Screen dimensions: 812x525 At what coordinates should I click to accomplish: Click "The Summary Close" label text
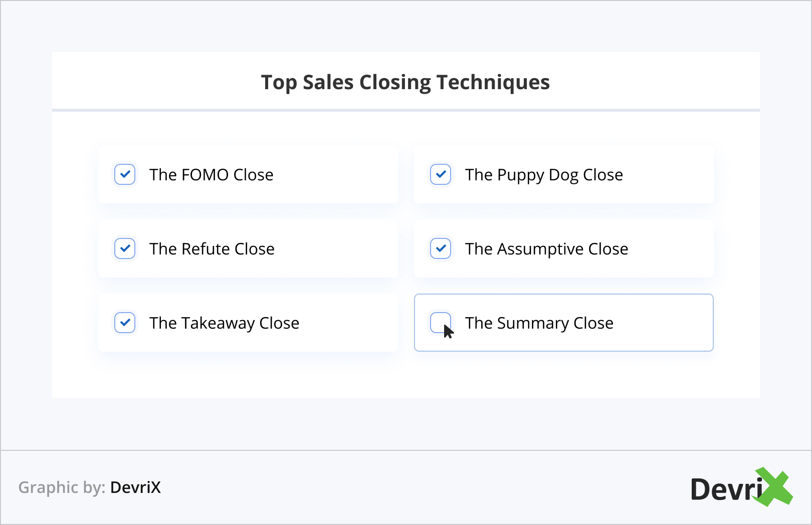point(539,323)
